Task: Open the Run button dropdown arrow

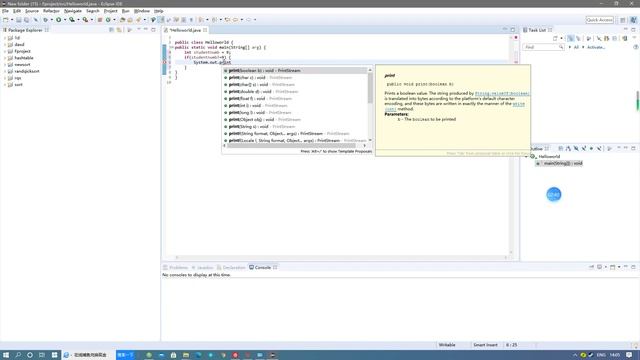Action: [x=64, y=20]
